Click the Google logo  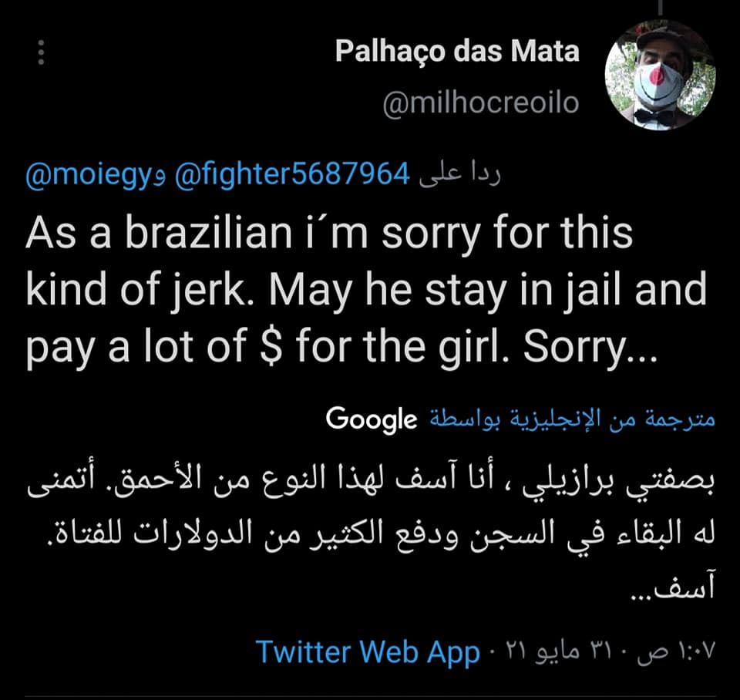tap(371, 419)
